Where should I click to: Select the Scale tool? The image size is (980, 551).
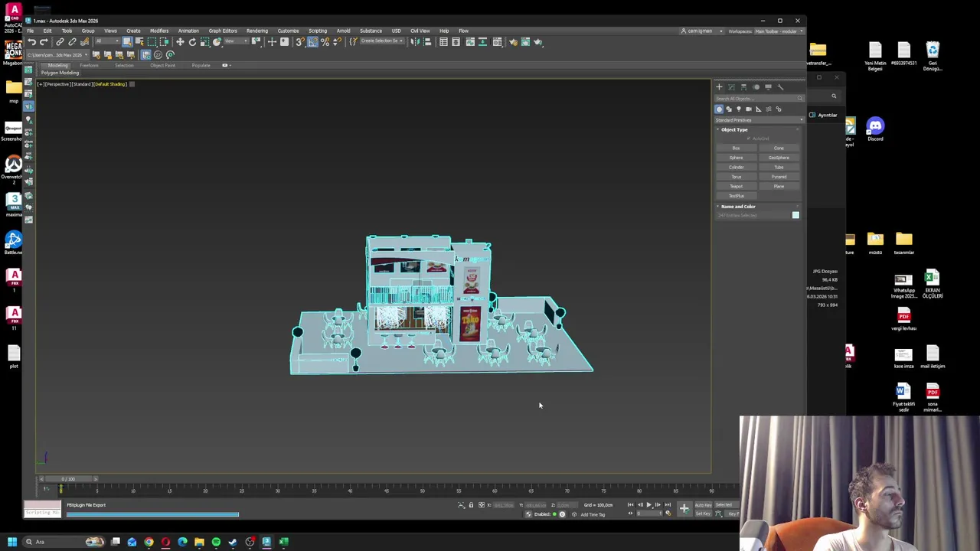tap(204, 41)
